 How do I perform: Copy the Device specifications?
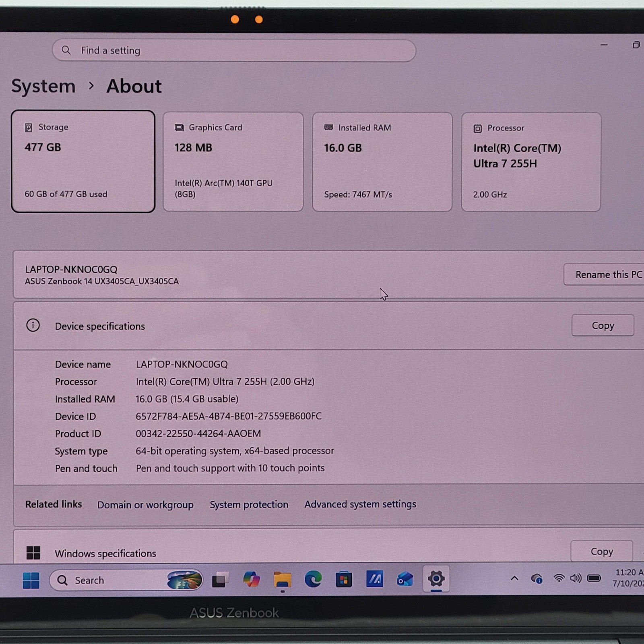tap(603, 325)
